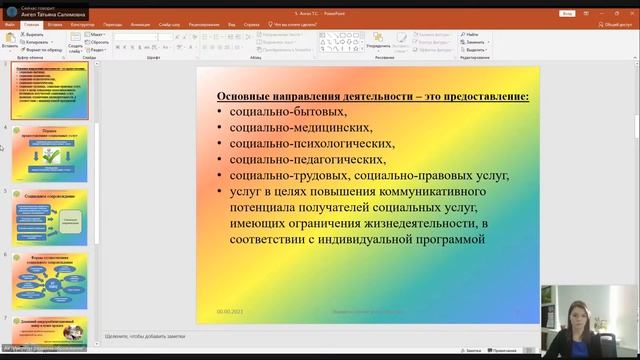
Task: Toggle the Notes (Заметки) pane in status bar
Action: click(x=471, y=350)
